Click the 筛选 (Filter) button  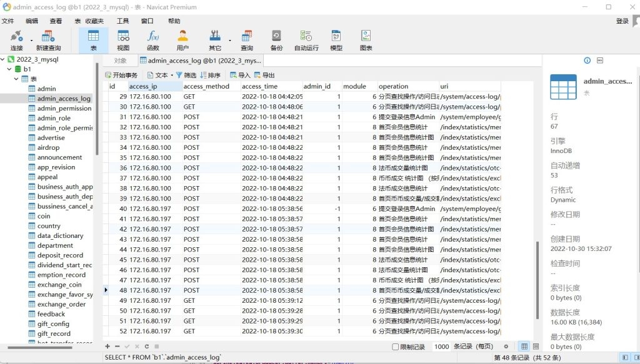pyautogui.click(x=186, y=75)
